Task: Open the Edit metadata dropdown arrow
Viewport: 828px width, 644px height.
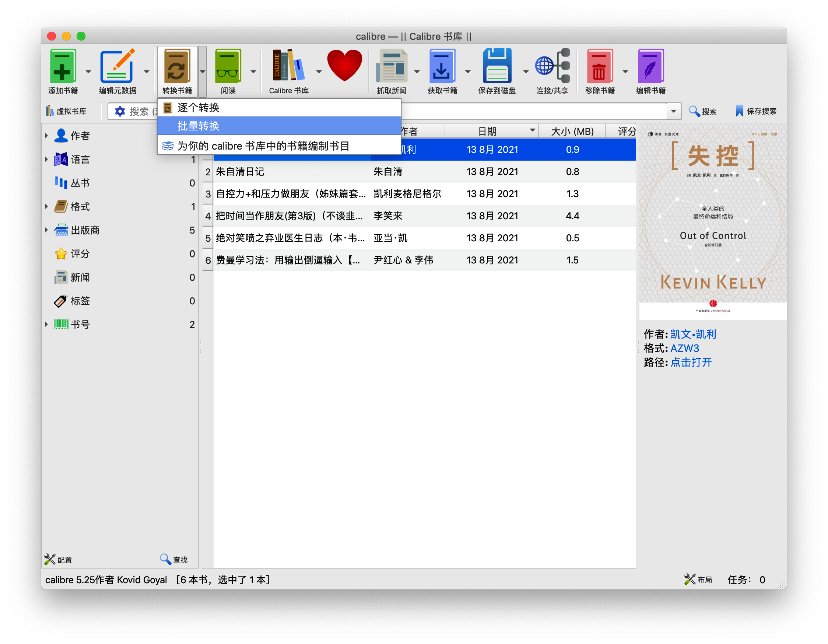Action: (x=146, y=71)
